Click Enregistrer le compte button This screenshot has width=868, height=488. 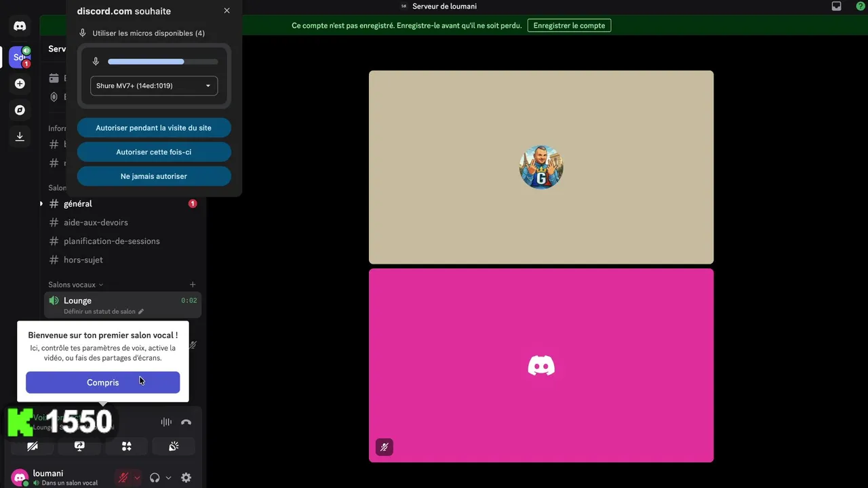569,26
